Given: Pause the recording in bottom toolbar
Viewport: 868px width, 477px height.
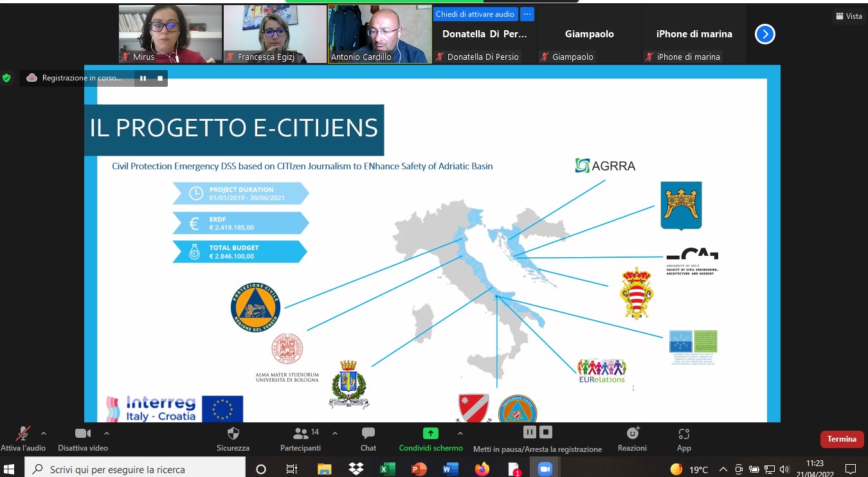Looking at the screenshot, I should (x=530, y=431).
